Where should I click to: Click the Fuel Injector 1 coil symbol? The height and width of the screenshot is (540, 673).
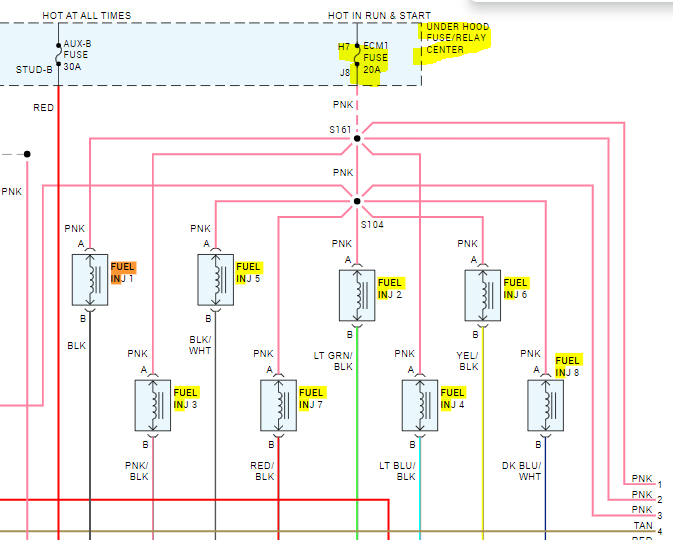tap(91, 280)
